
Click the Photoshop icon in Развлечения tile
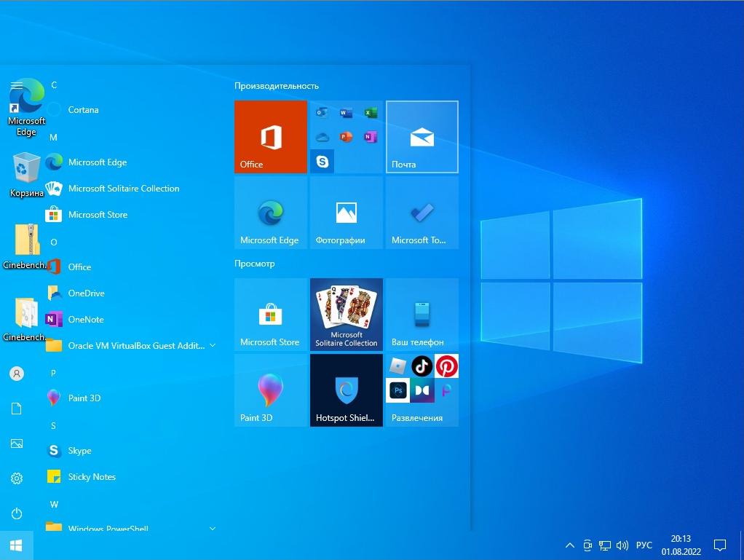coord(397,390)
